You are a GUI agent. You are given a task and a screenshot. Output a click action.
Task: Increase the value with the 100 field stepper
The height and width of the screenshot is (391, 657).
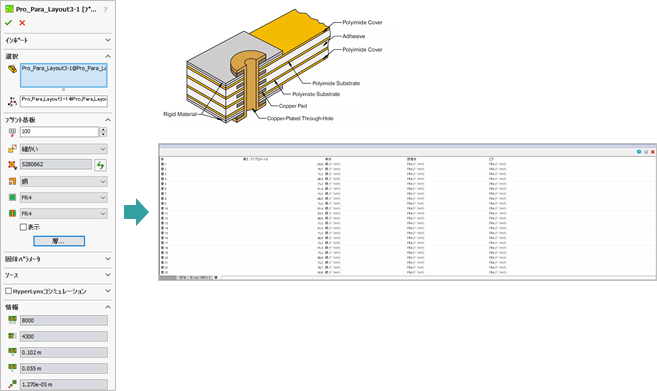point(103,129)
